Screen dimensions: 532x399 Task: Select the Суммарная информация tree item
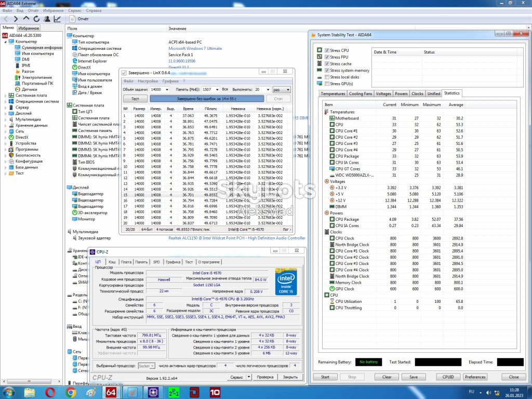[x=42, y=47]
